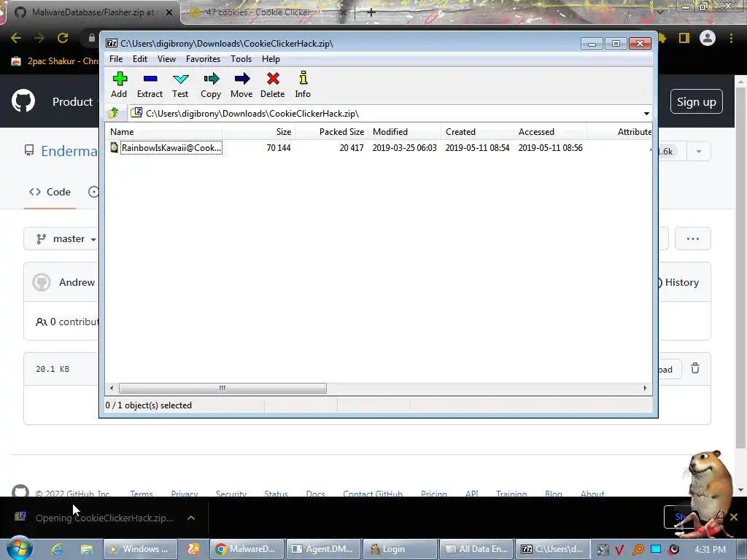Open the Favorites menu
747x560 pixels.
(x=203, y=59)
